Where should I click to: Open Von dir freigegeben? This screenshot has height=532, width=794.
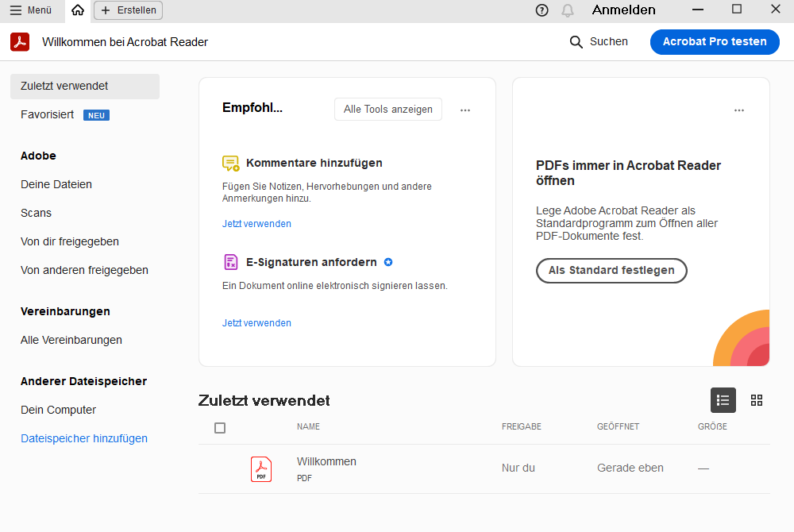(x=70, y=242)
